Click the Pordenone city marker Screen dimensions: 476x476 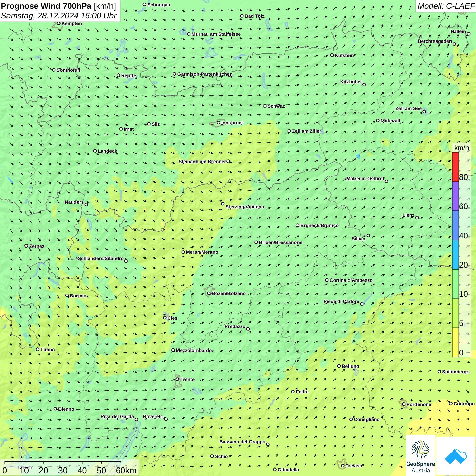point(404,404)
